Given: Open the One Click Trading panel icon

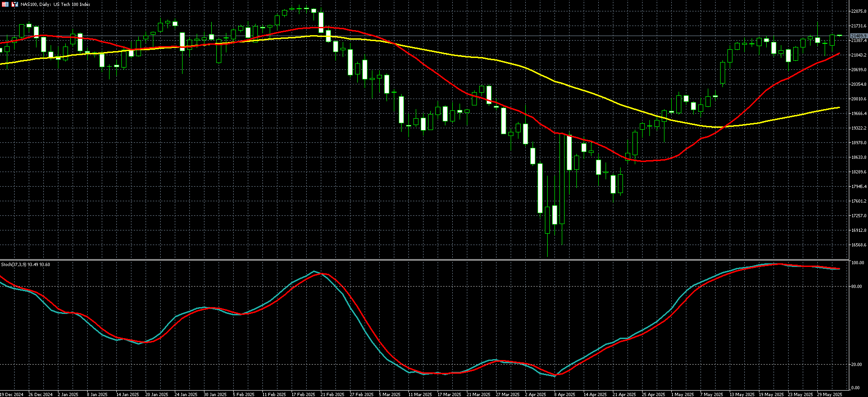Looking at the screenshot, I should (x=5, y=4).
